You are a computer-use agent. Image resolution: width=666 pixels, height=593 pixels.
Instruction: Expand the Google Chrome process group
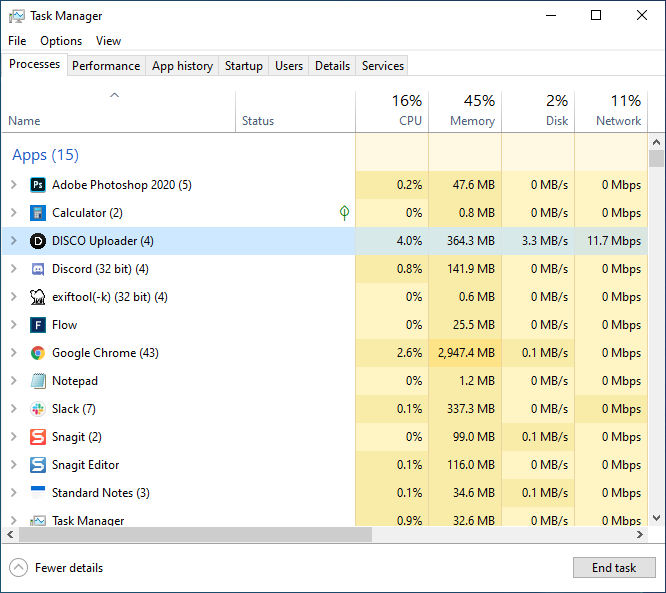(14, 353)
